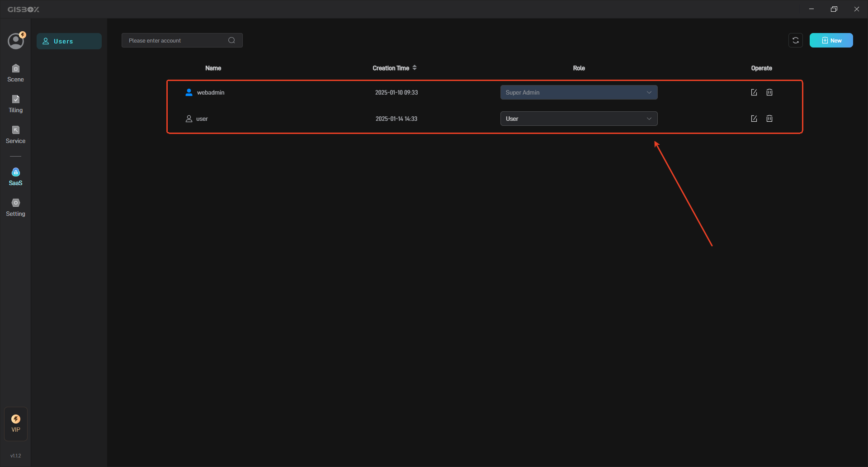Select the SaaS sidebar item
The height and width of the screenshot is (467, 868).
click(15, 177)
